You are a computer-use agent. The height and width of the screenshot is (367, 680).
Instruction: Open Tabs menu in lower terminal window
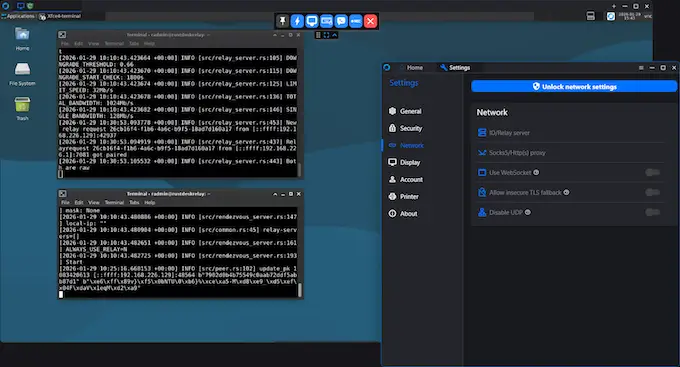[134, 203]
